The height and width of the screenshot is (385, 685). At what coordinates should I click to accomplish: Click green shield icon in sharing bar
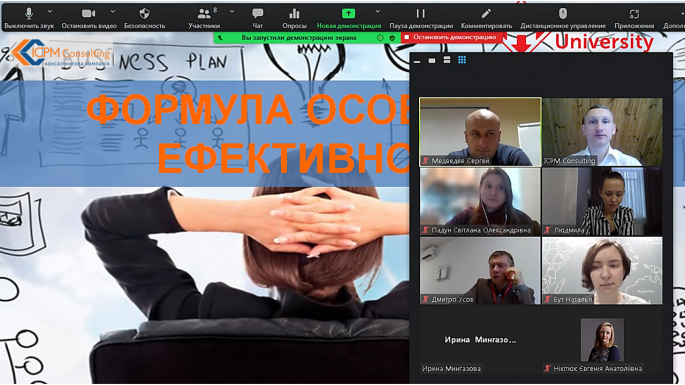(x=392, y=38)
